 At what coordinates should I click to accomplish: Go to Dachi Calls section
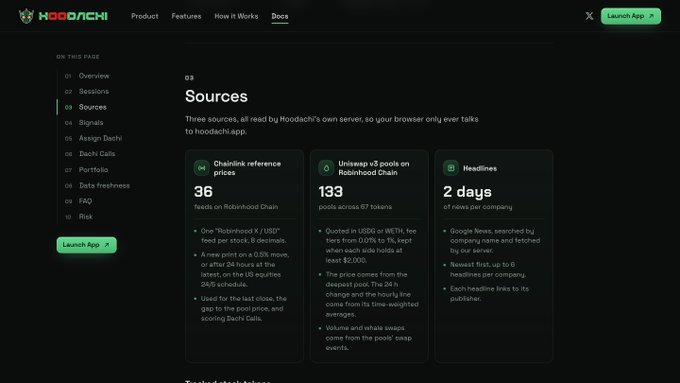pyautogui.click(x=97, y=154)
